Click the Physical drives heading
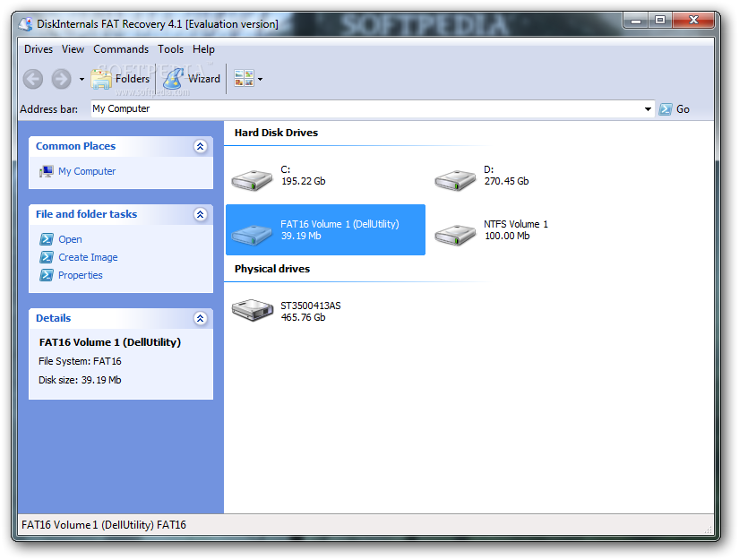 click(272, 269)
